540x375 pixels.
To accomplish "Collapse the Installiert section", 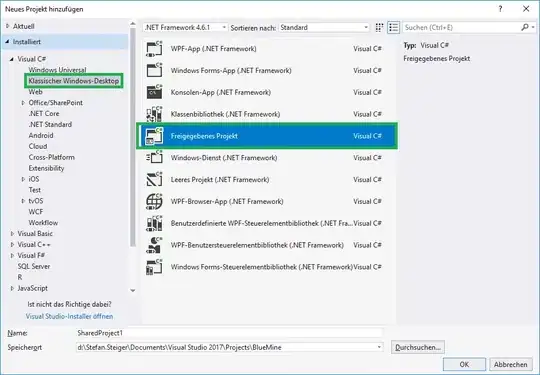I will [x=7, y=42].
